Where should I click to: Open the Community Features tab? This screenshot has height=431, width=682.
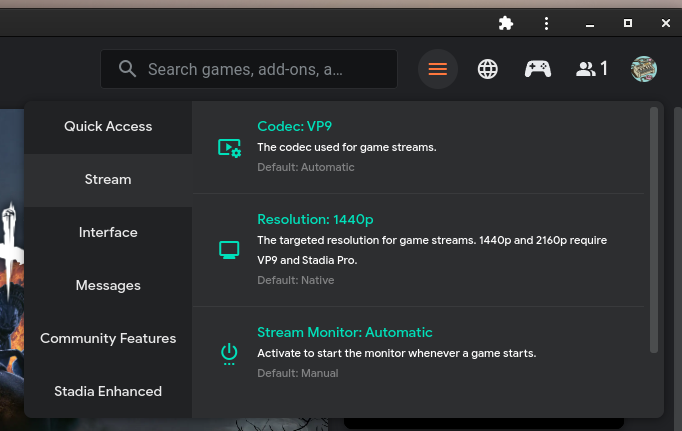click(x=108, y=339)
